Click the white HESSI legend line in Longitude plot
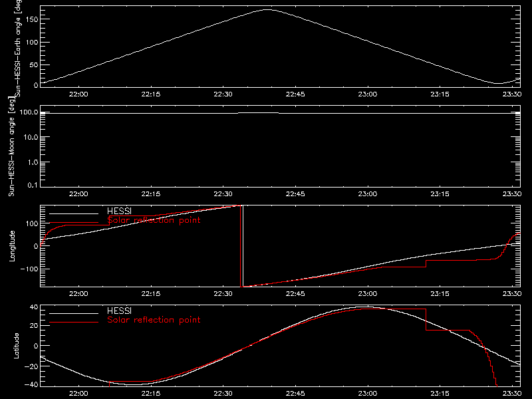532x399 pixels. [74, 213]
